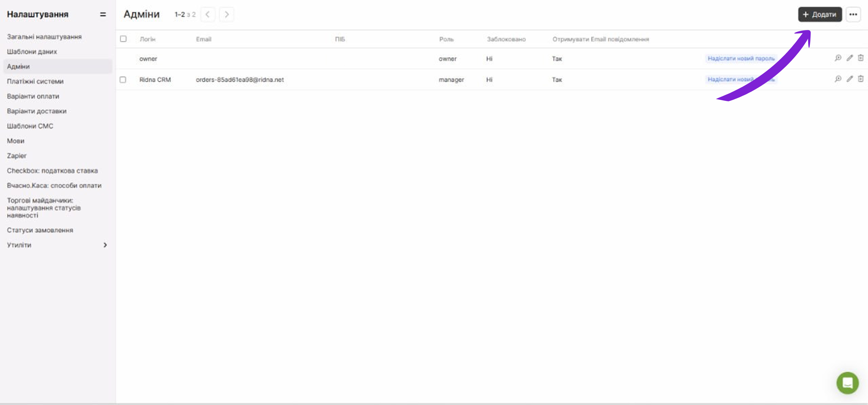The width and height of the screenshot is (868, 405).
Task: Delete the owner admin row
Action: 861,58
